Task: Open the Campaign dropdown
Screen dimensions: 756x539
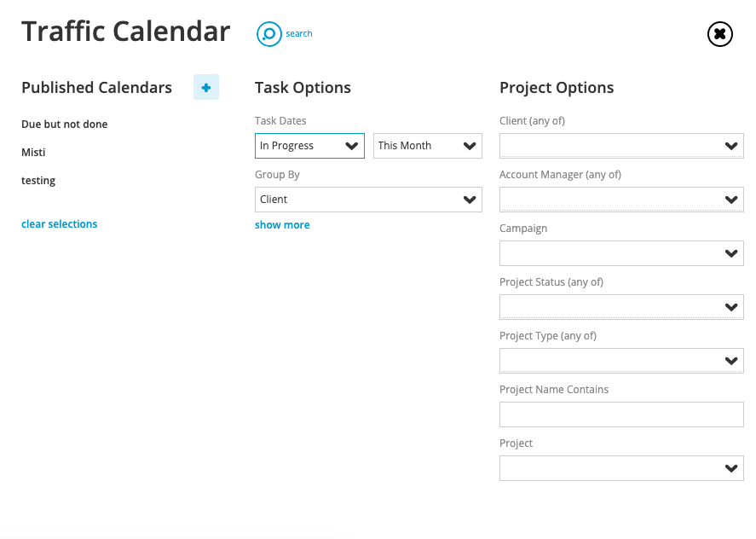Action: pos(621,253)
